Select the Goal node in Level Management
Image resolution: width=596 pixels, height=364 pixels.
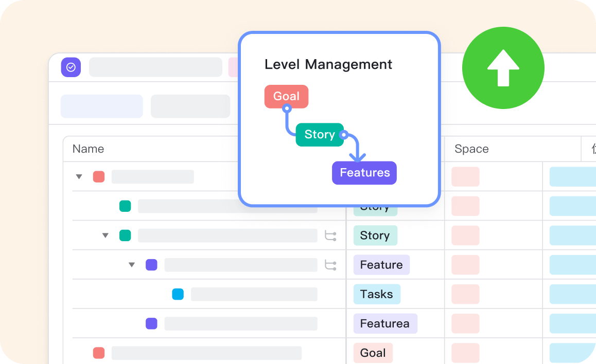click(286, 97)
